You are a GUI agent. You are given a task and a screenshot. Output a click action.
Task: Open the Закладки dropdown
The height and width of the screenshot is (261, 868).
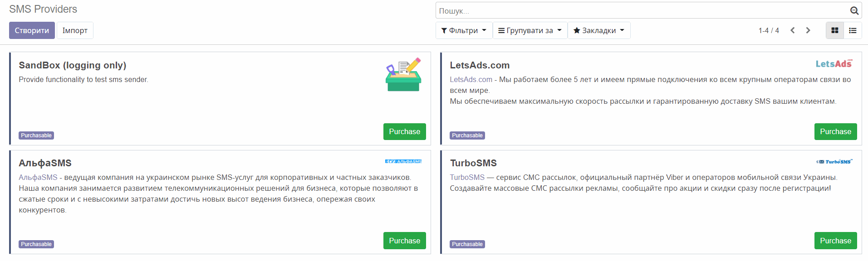point(599,30)
